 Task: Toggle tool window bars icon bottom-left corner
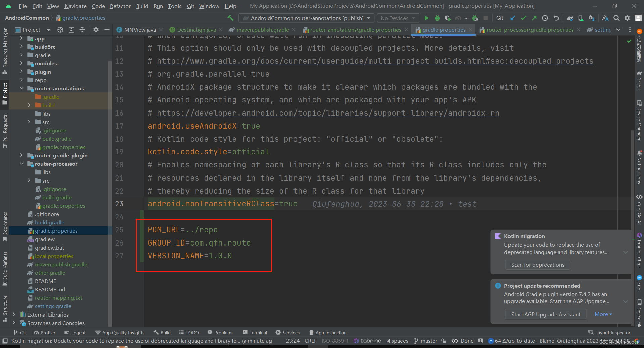(x=5, y=341)
